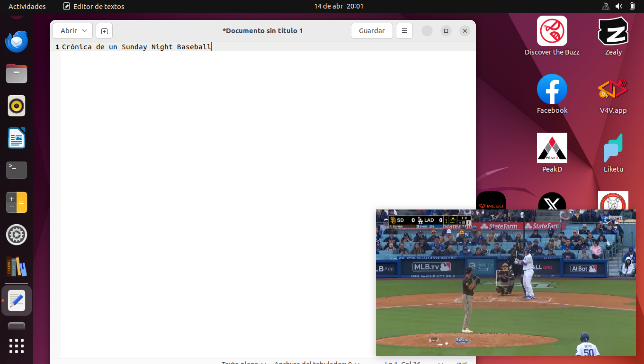Open the Files manager dock icon
The image size is (644, 364).
[x=17, y=73]
